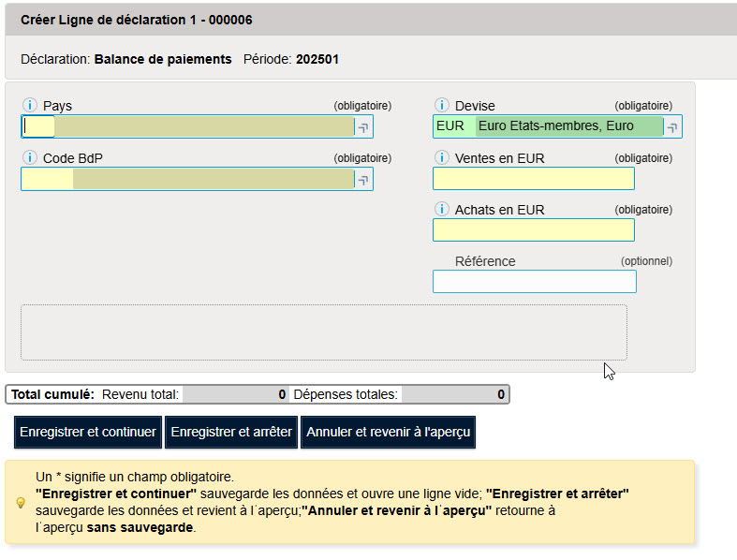
Task: Focus the Pays country code field
Action: pyautogui.click(x=38, y=127)
